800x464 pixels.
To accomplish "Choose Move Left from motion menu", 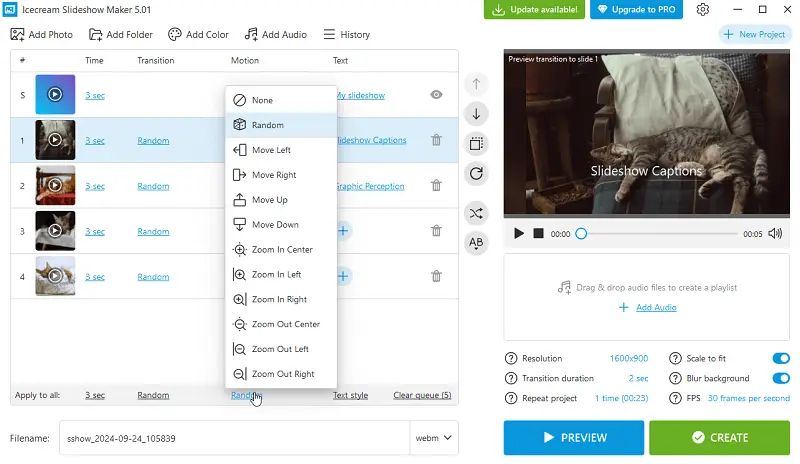I will (x=271, y=150).
